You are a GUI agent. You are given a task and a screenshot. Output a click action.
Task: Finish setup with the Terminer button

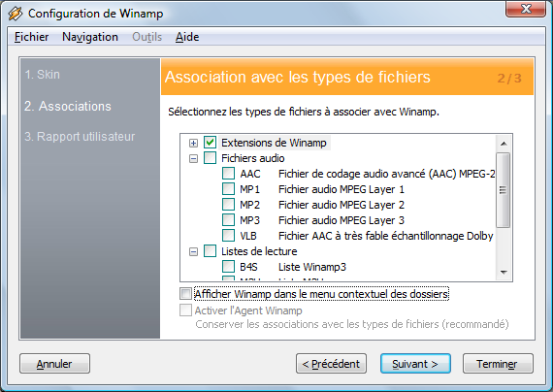498,364
